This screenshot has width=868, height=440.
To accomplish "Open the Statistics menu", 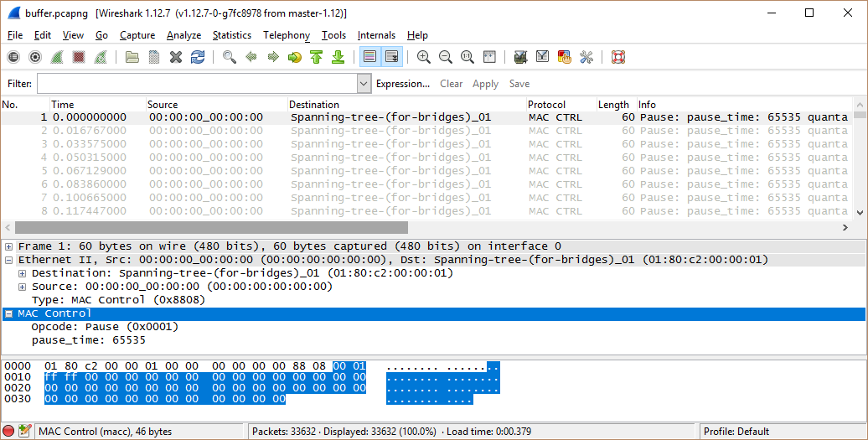I will point(232,35).
